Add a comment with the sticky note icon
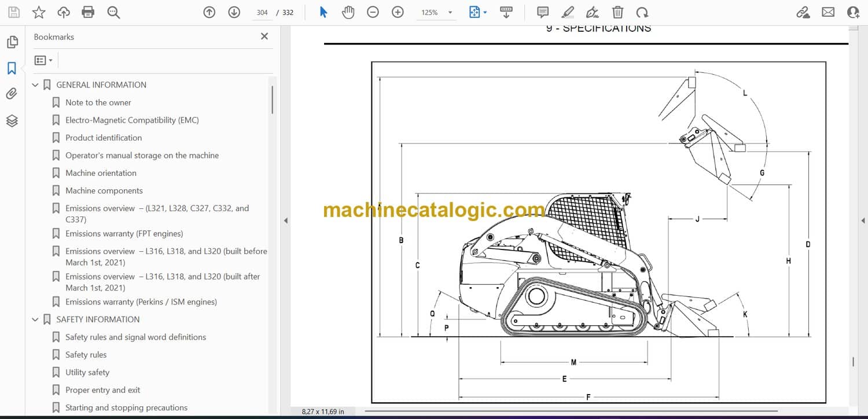 [543, 12]
